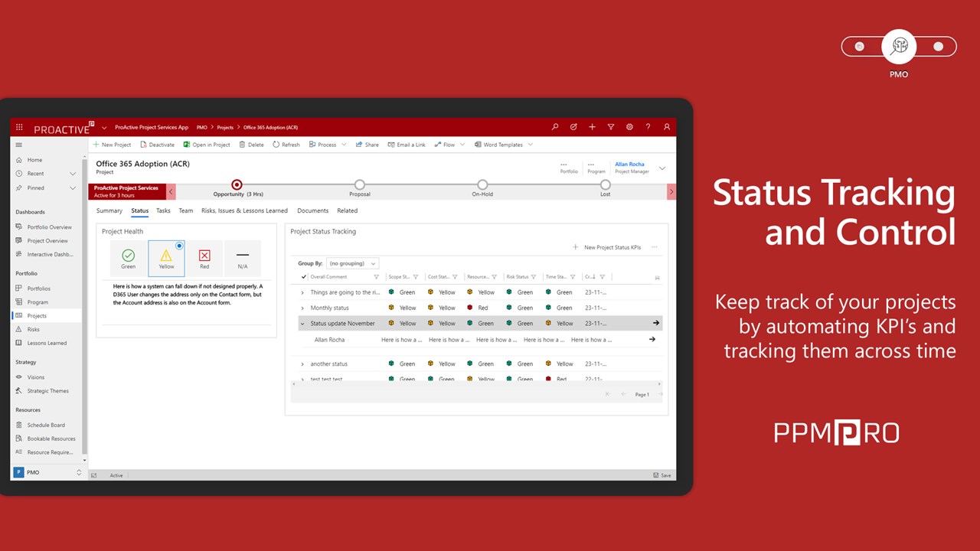Click New Project Status KPIs
The height and width of the screenshot is (551, 980).
tap(606, 248)
